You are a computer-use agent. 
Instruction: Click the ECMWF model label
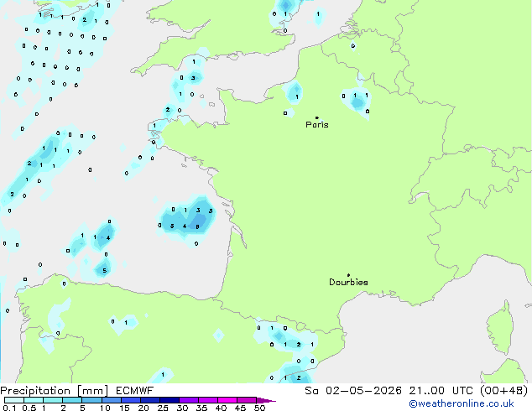tap(135, 391)
